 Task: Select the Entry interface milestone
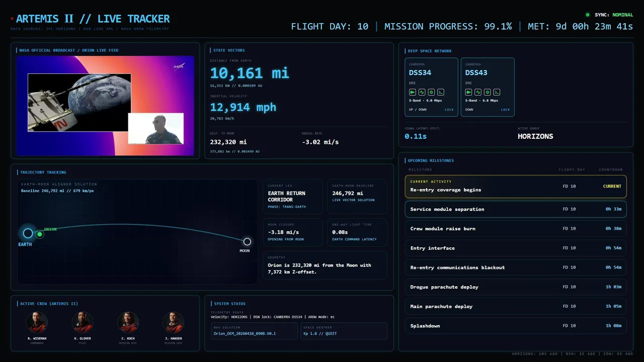coord(516,248)
